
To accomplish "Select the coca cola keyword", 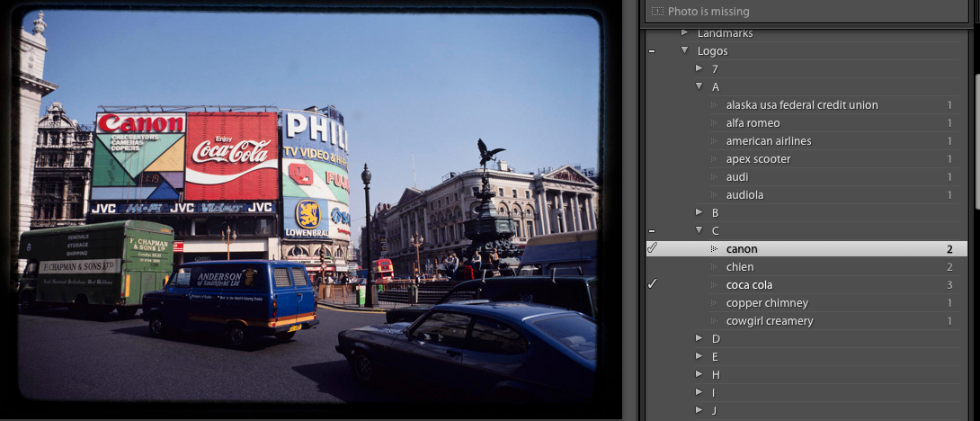I will tap(749, 285).
